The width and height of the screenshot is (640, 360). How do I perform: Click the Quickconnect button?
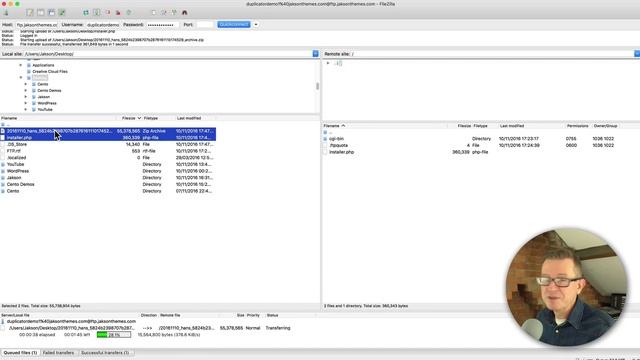[234, 24]
